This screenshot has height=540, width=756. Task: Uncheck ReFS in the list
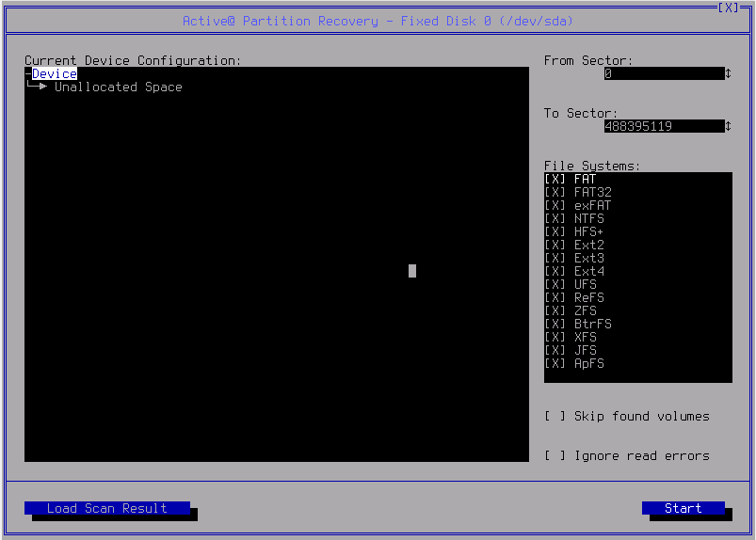pyautogui.click(x=555, y=297)
